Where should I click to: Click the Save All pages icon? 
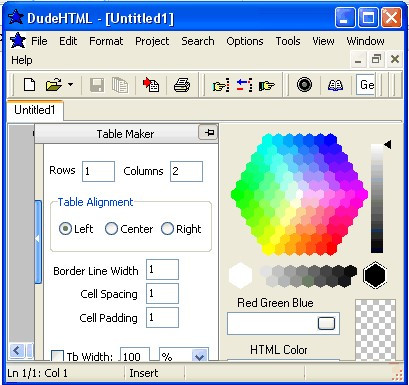coord(120,85)
